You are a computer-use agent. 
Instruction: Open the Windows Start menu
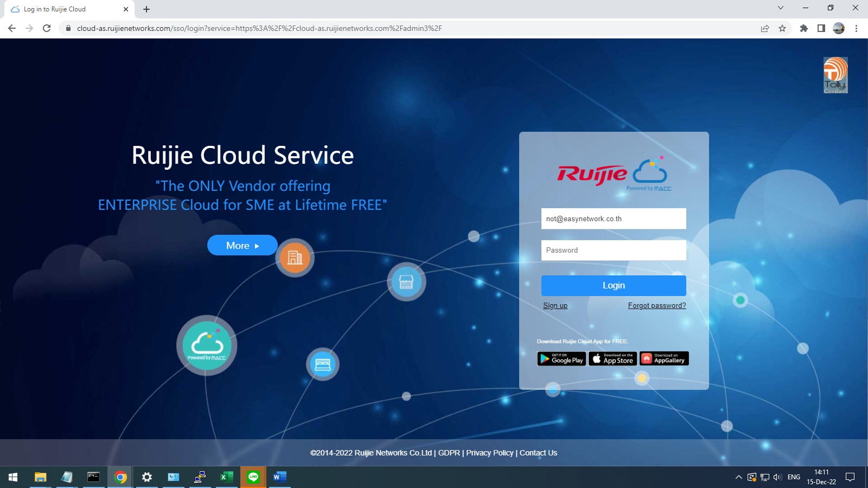pyautogui.click(x=13, y=477)
